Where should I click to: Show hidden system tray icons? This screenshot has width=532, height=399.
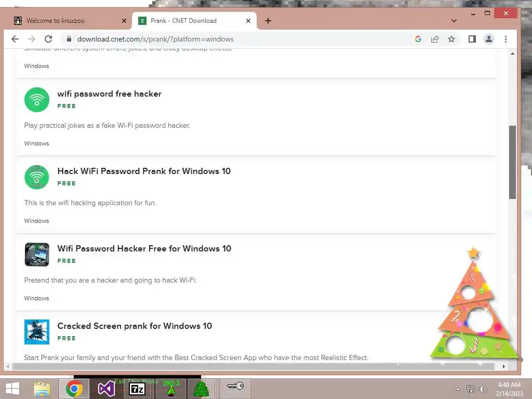458,389
